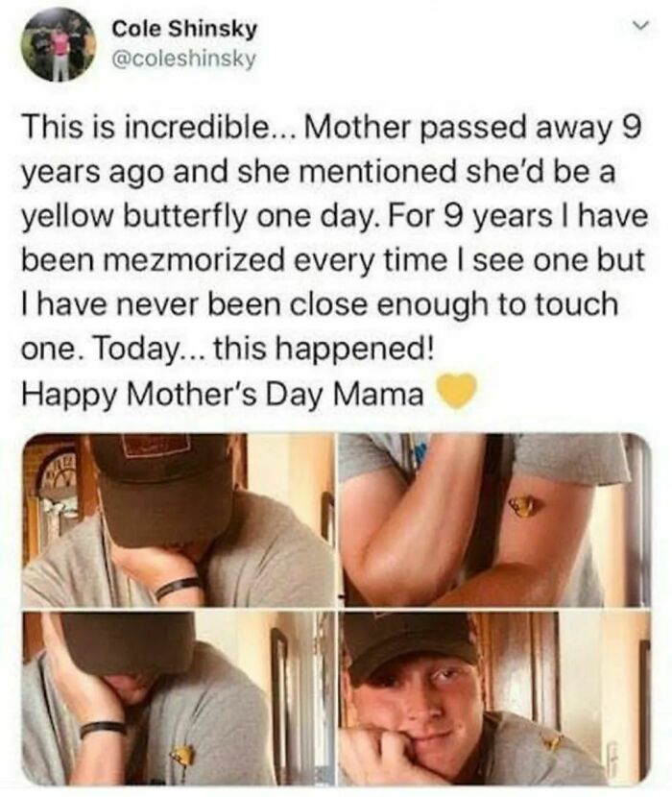The height and width of the screenshot is (797, 672).
Task: Open bottom-right photo of man smiling
Action: (494, 698)
